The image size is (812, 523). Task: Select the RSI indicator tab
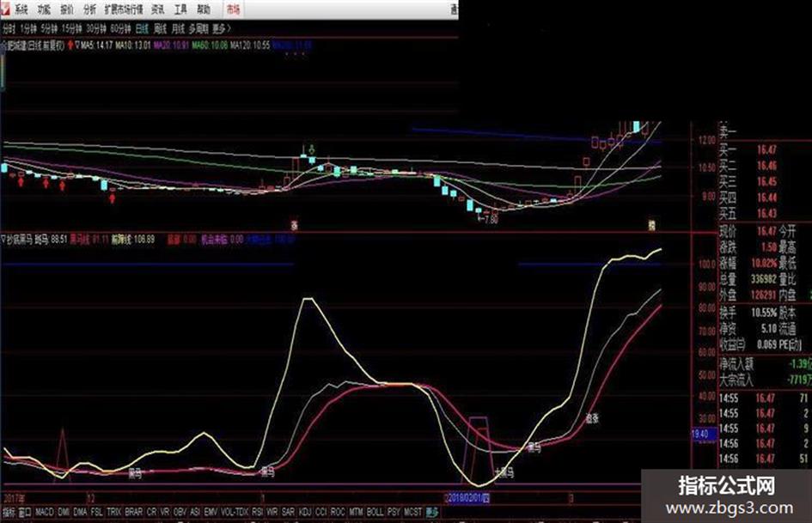(258, 512)
